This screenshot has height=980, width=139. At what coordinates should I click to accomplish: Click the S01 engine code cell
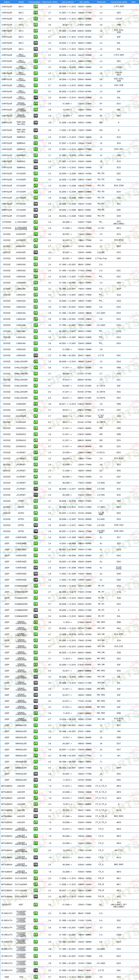pyautogui.click(x=119, y=755)
